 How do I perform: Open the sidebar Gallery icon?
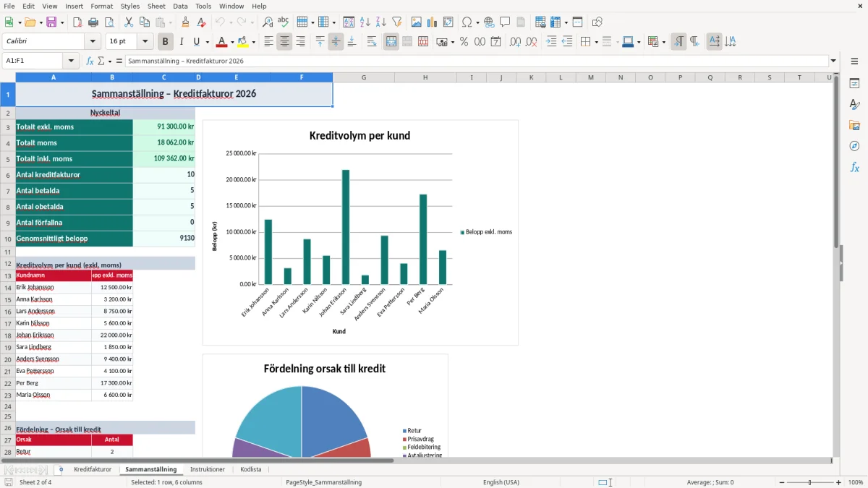coord(854,126)
